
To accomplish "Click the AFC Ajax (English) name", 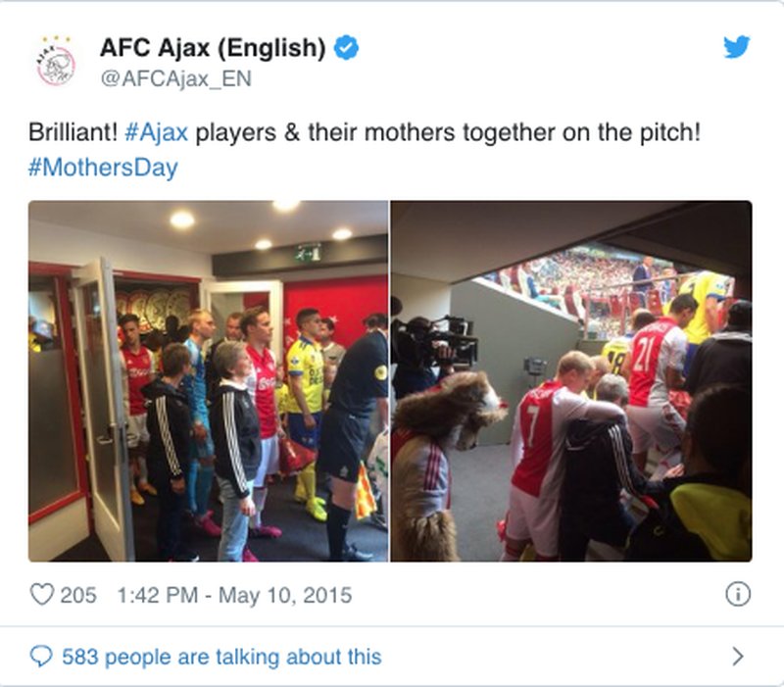I will 213,48.
